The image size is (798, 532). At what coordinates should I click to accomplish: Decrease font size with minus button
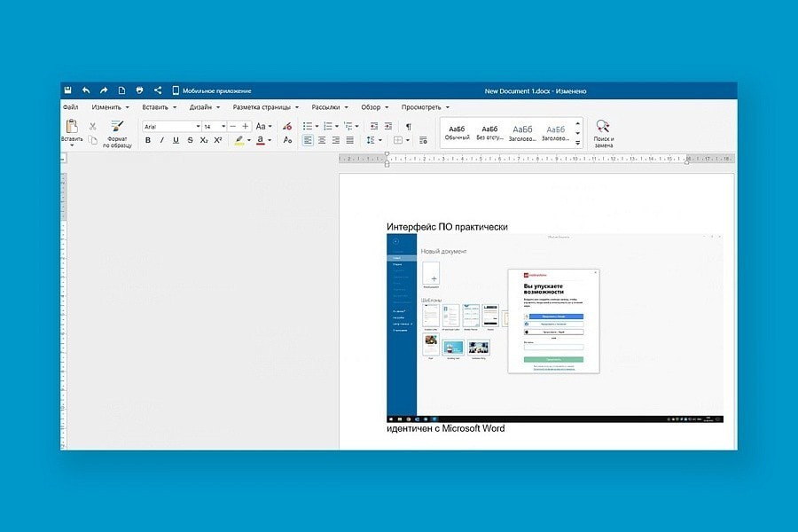[x=233, y=126]
